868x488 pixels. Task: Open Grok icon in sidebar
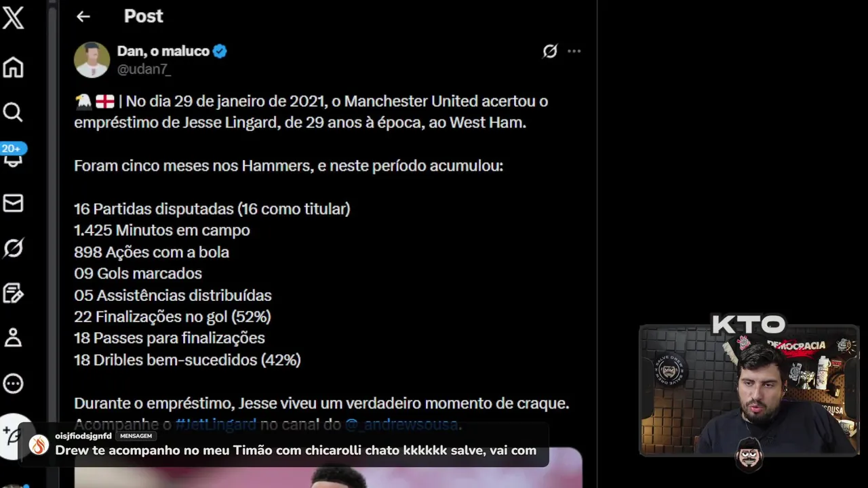[x=13, y=248]
